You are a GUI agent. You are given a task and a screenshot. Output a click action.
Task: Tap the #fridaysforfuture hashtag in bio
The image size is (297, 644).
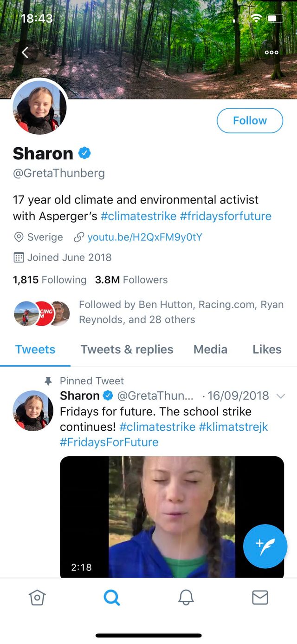[226, 216]
